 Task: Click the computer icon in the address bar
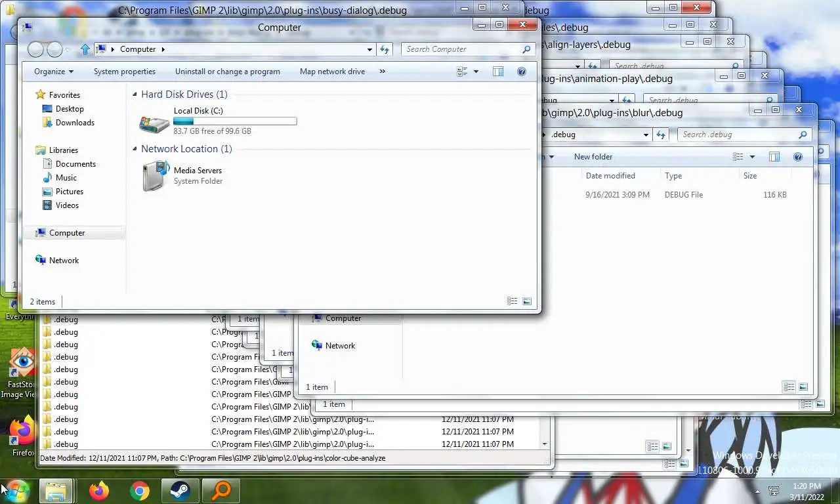[x=101, y=49]
